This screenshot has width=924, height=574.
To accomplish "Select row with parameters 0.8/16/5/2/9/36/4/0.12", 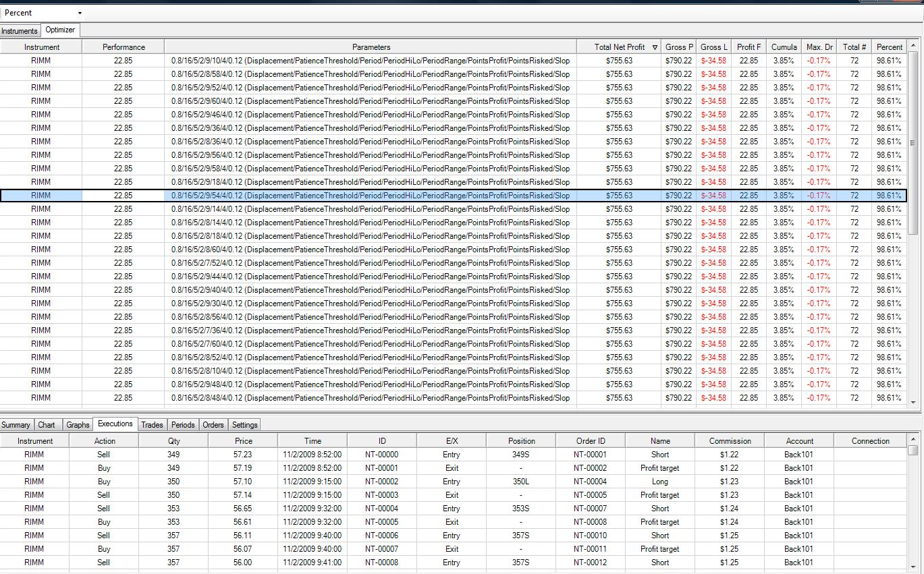I will (x=454, y=128).
